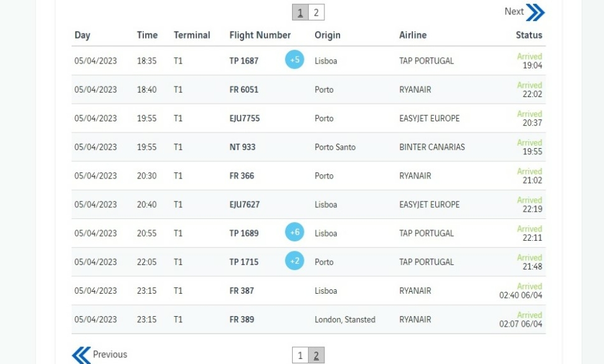Select page 1 in top pagination
Viewport: 604px width, 364px height.
(301, 12)
